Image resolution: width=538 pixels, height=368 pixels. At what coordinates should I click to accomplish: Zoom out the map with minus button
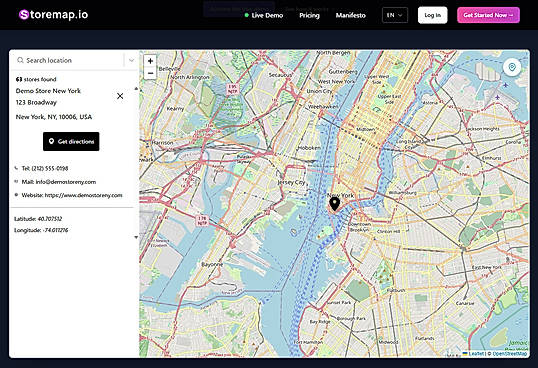150,73
